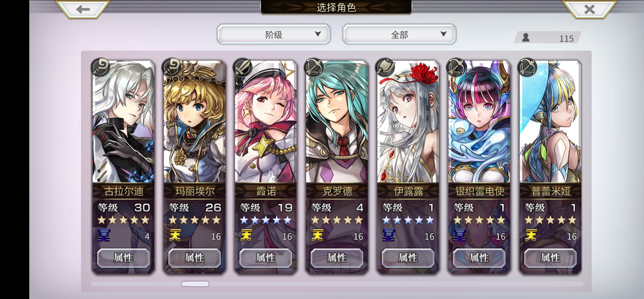Viewport: 644px width, 299px height.
Task: Close the character selection screen
Action: point(589,9)
